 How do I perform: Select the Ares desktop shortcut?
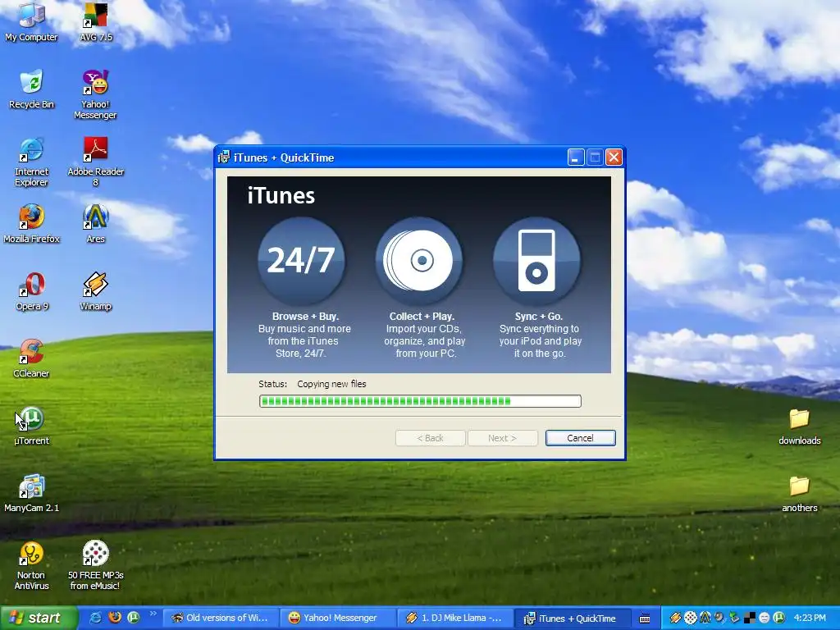click(95, 223)
